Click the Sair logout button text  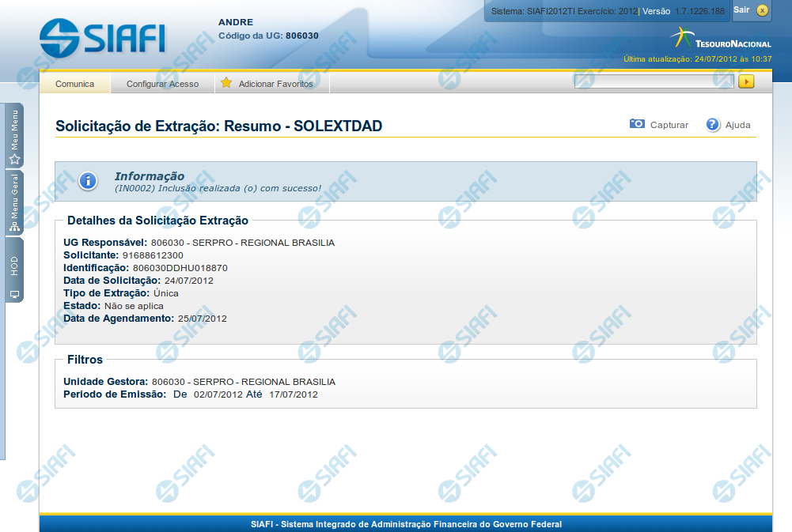(741, 9)
